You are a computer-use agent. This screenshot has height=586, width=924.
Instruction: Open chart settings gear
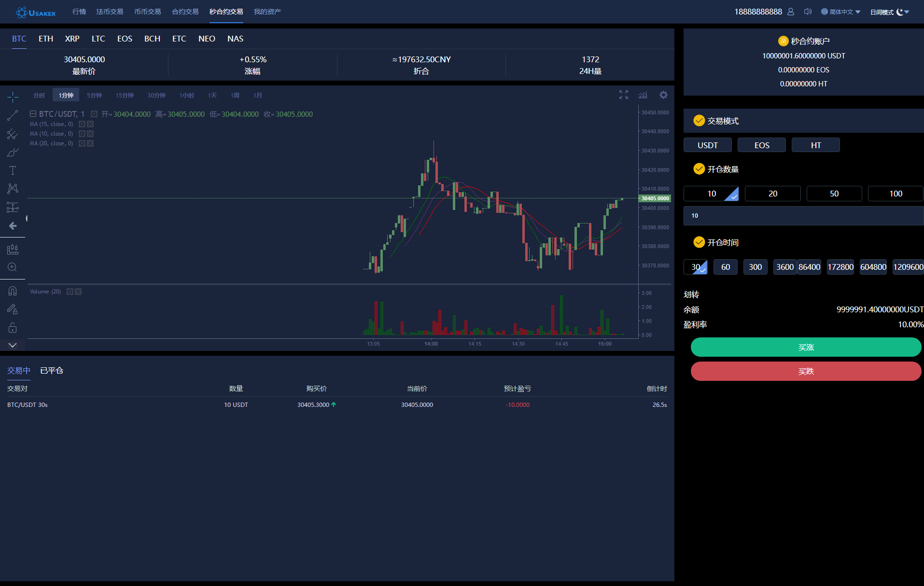click(664, 95)
